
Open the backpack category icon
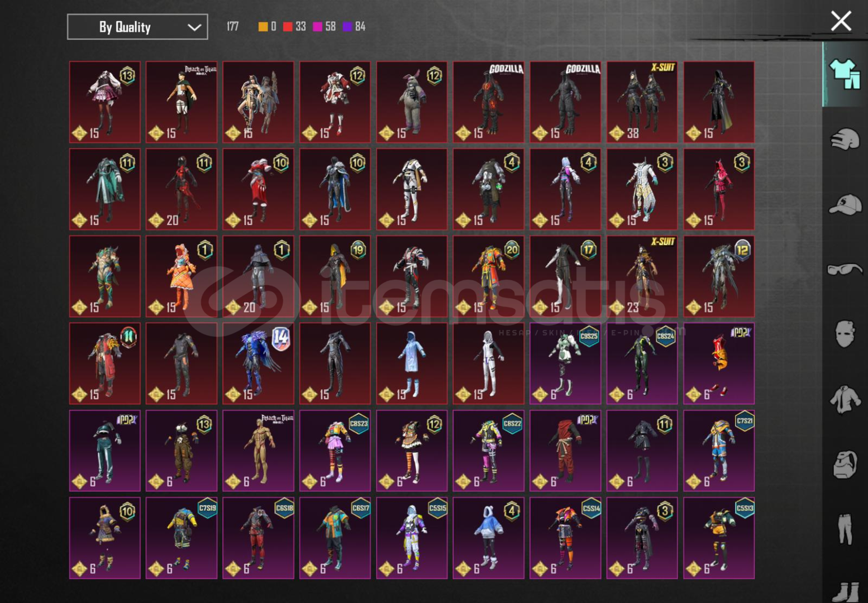point(845,465)
